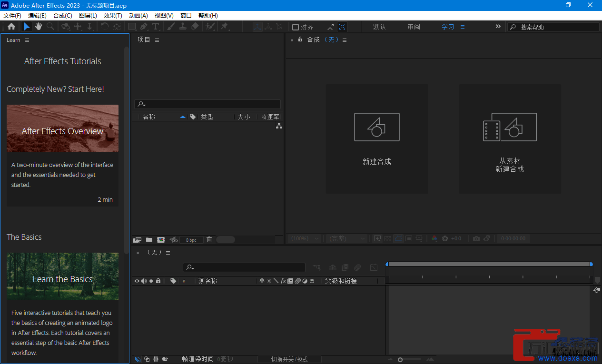Open the 合成(C) menu
602x364 pixels.
point(62,16)
